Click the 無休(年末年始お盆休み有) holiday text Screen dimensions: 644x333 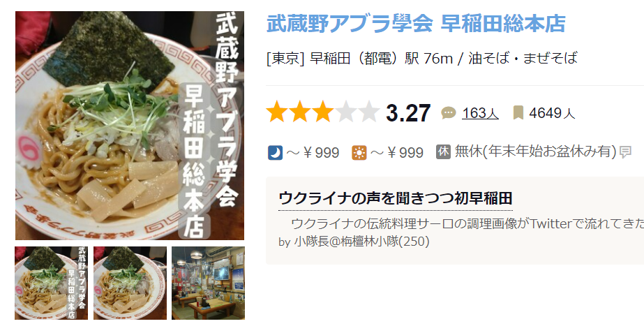coord(536,151)
